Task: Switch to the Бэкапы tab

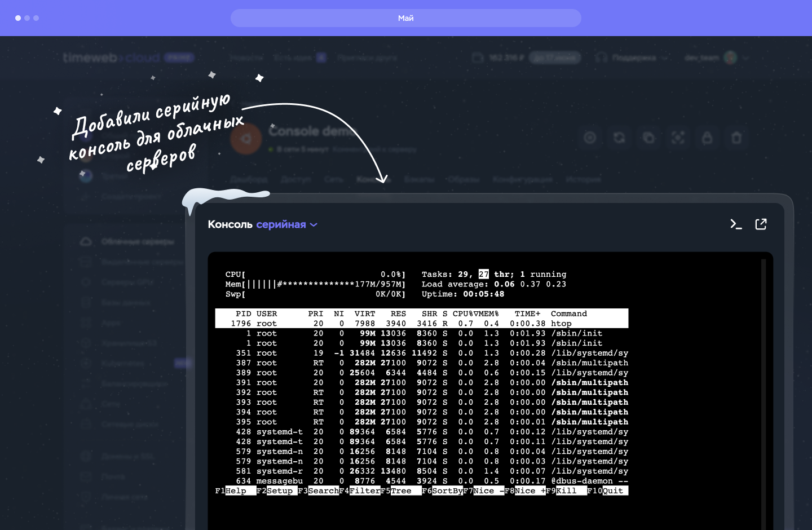Action: coord(419,179)
